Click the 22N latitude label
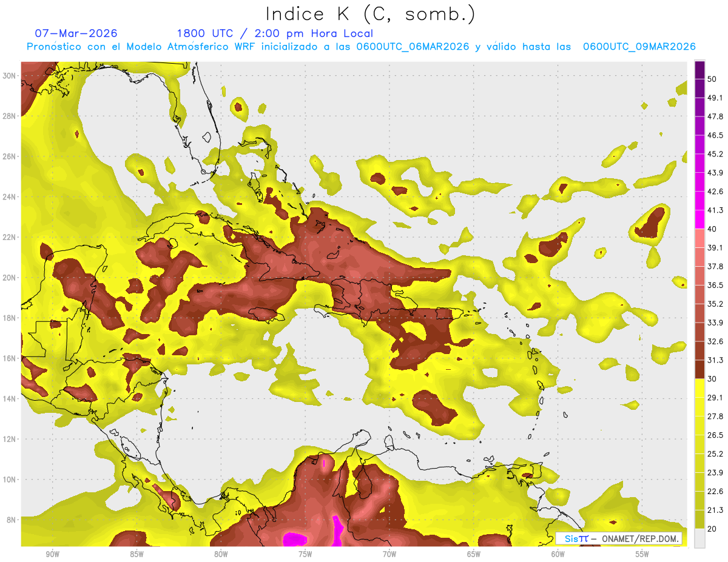Viewport: 728px width, 562px height. [10, 236]
